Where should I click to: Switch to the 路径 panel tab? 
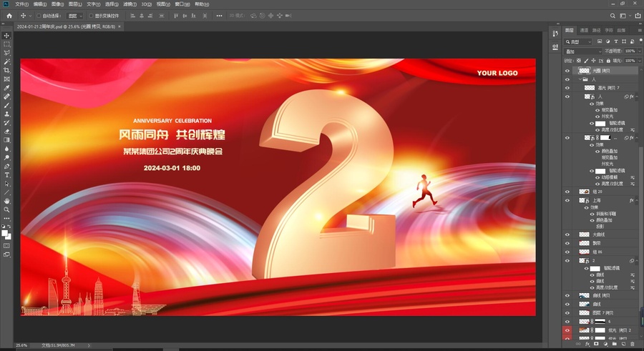(596, 30)
